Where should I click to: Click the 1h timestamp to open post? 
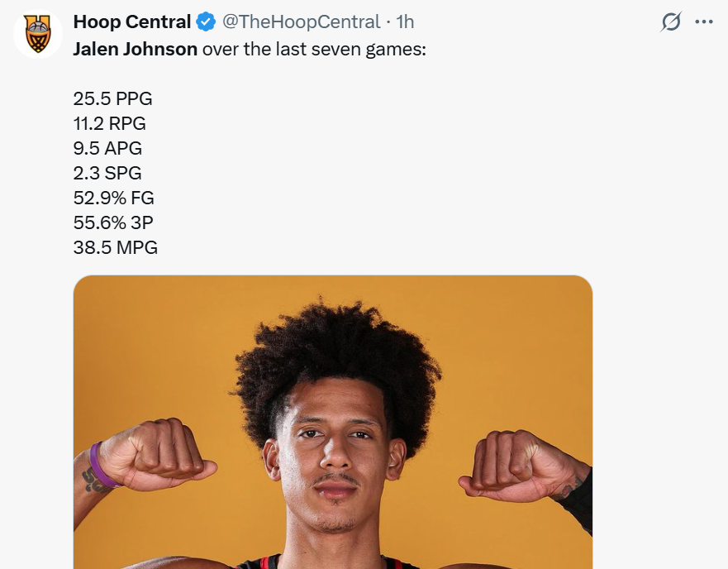405,22
